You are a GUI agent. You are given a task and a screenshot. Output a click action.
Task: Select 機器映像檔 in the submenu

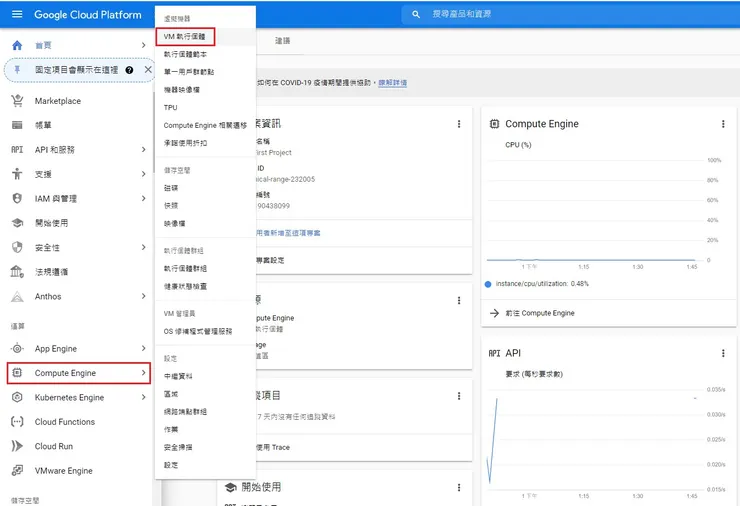[x=205, y=90]
